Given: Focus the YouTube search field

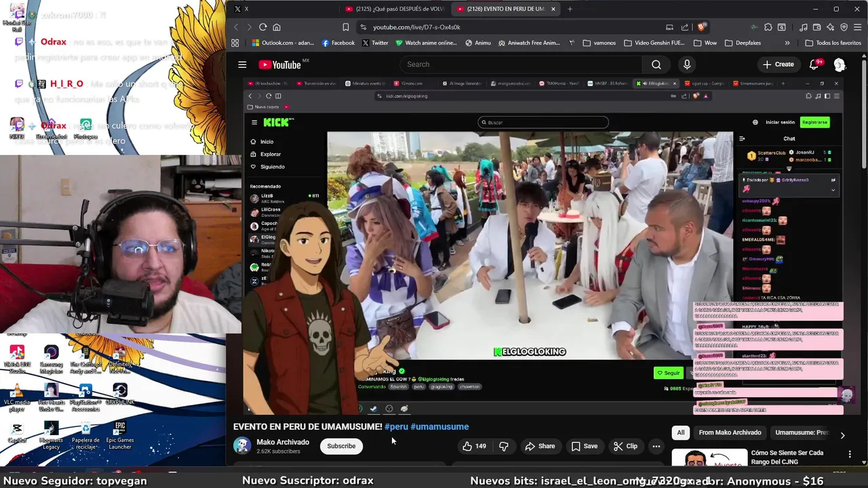Looking at the screenshot, I should (521, 64).
